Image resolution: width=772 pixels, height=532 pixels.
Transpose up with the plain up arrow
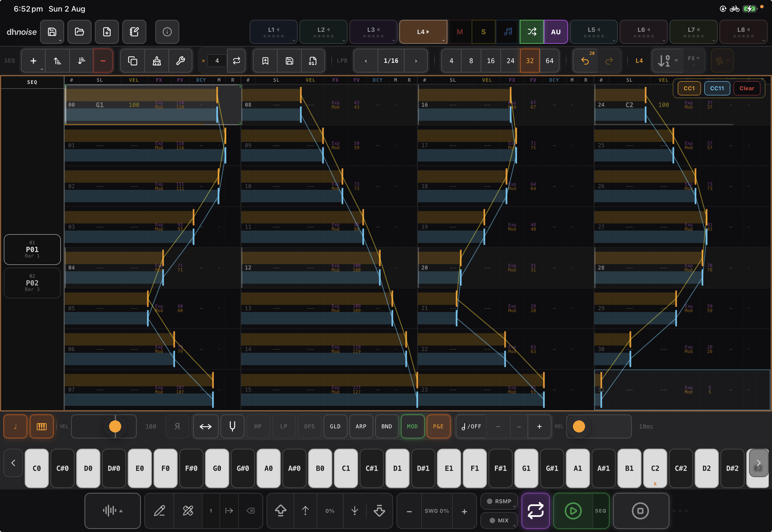pyautogui.click(x=305, y=511)
